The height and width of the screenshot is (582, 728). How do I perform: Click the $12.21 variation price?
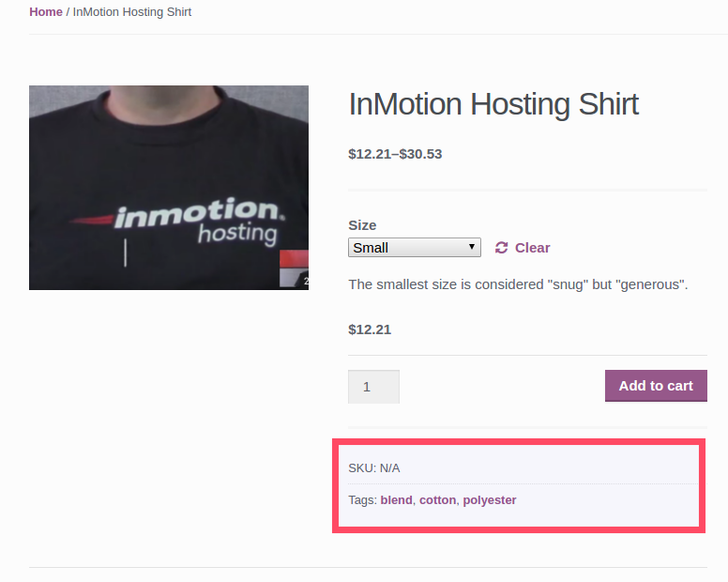[x=370, y=329]
